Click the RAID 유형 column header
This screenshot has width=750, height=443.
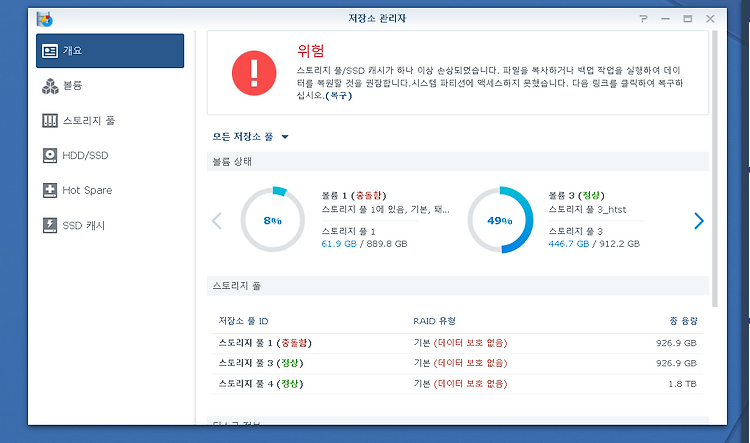coord(434,321)
